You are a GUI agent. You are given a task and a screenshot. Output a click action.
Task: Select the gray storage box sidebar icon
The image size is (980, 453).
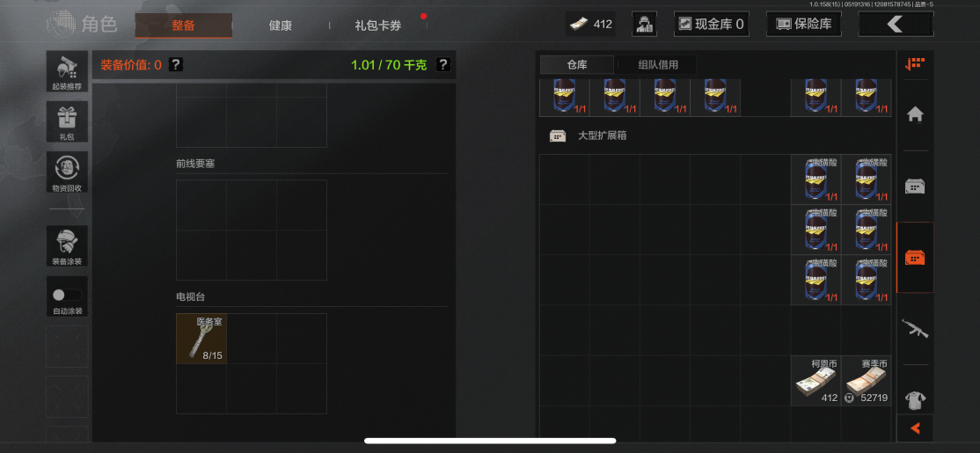coord(915,186)
